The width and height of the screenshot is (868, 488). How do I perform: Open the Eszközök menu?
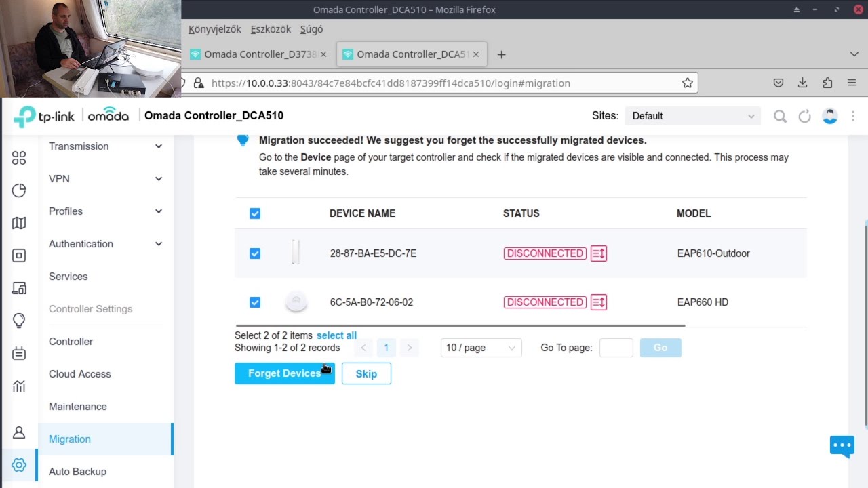271,29
